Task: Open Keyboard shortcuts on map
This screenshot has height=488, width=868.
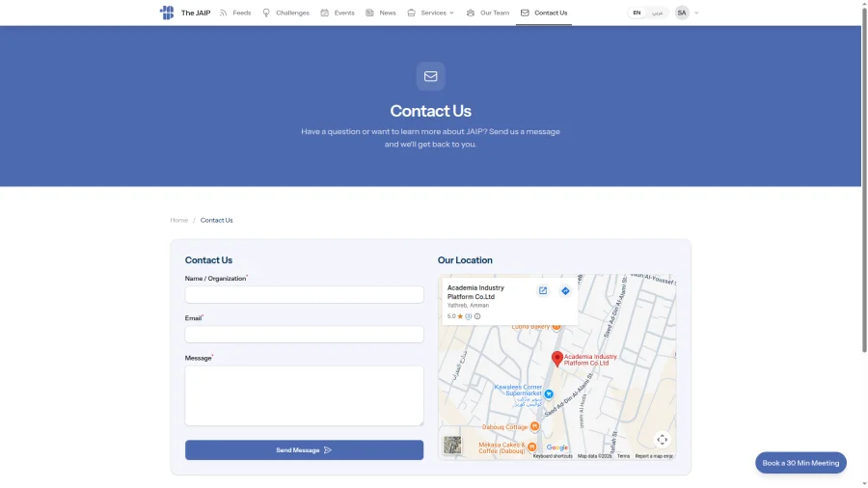Action: click(553, 456)
